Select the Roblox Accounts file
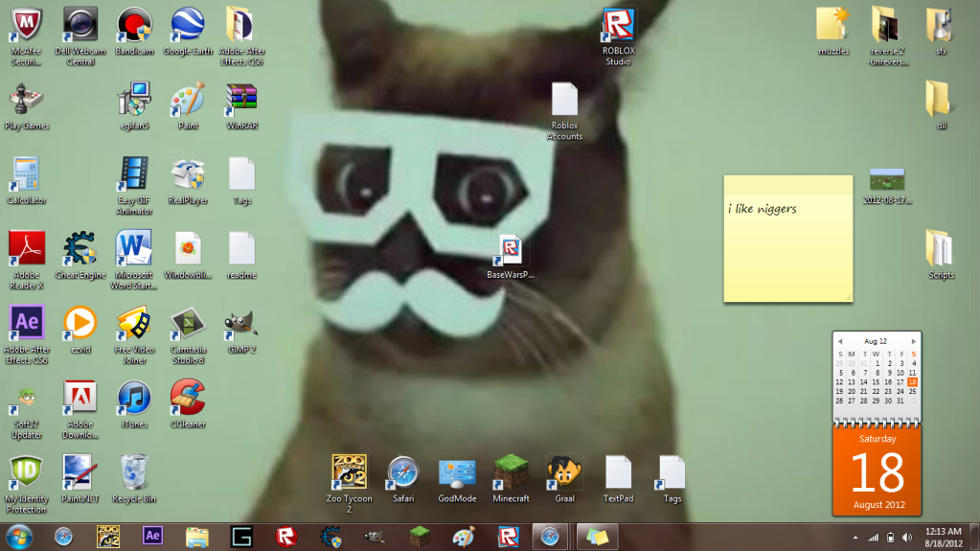The image size is (980, 551). (x=564, y=111)
